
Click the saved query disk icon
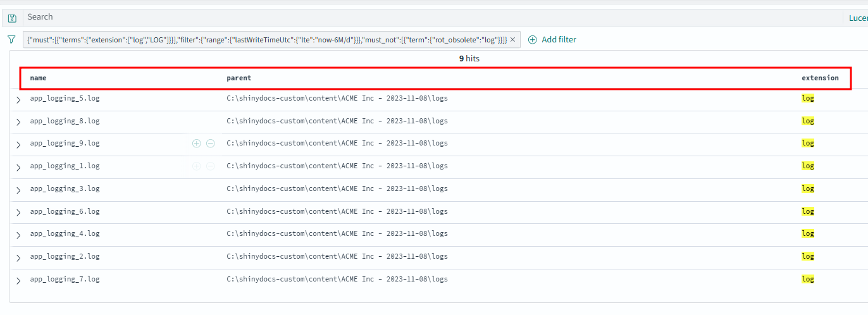tap(11, 18)
